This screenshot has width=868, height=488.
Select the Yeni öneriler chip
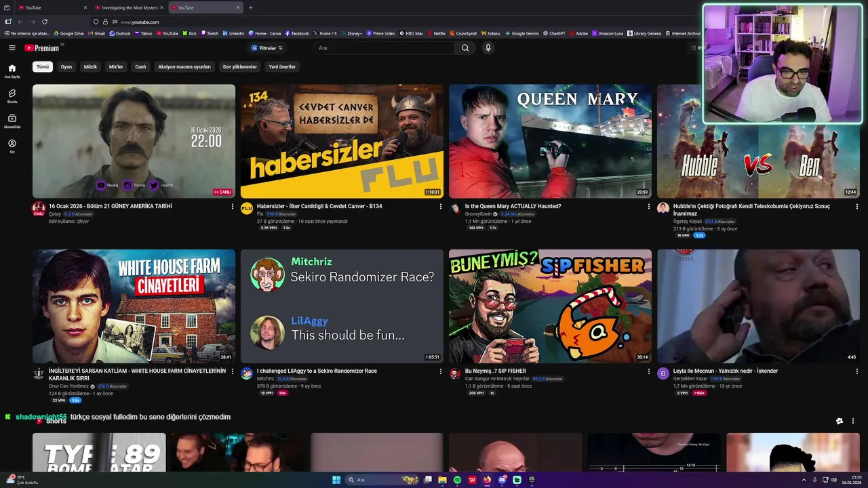click(x=282, y=67)
